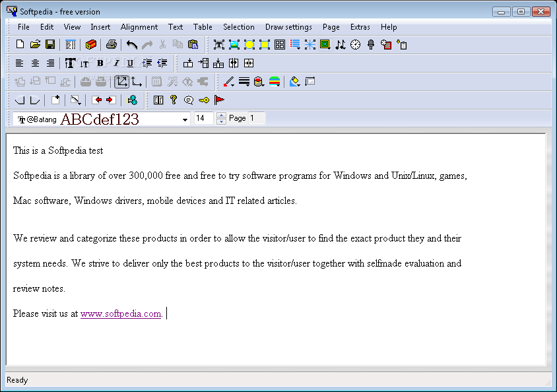Open the pencil line color dropdown
The image size is (557, 392).
pyautogui.click(x=229, y=82)
